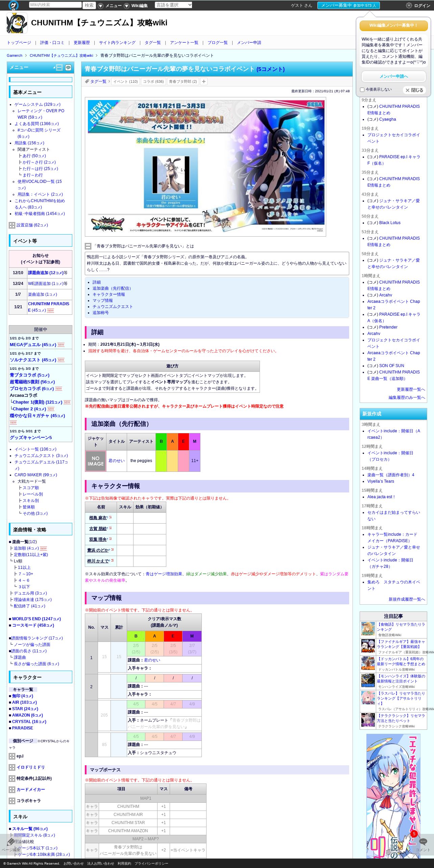Expand the 特定条件(上記以外) group

point(12,778)
